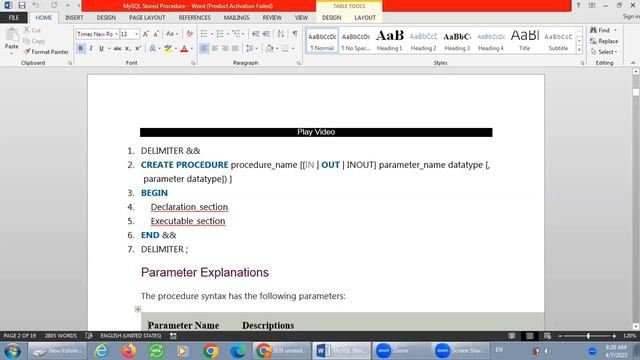Save document from Quick Access Toolbar
The image size is (640, 360).
[x=22, y=5]
